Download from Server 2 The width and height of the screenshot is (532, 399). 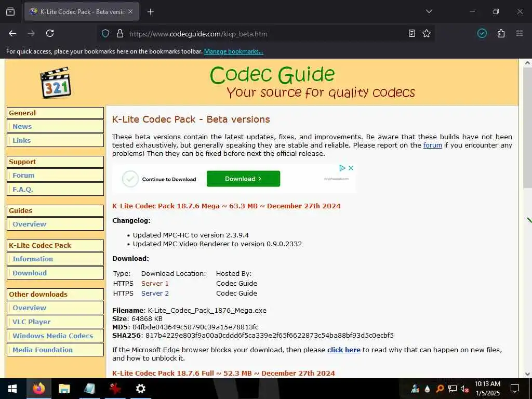pyautogui.click(x=155, y=293)
